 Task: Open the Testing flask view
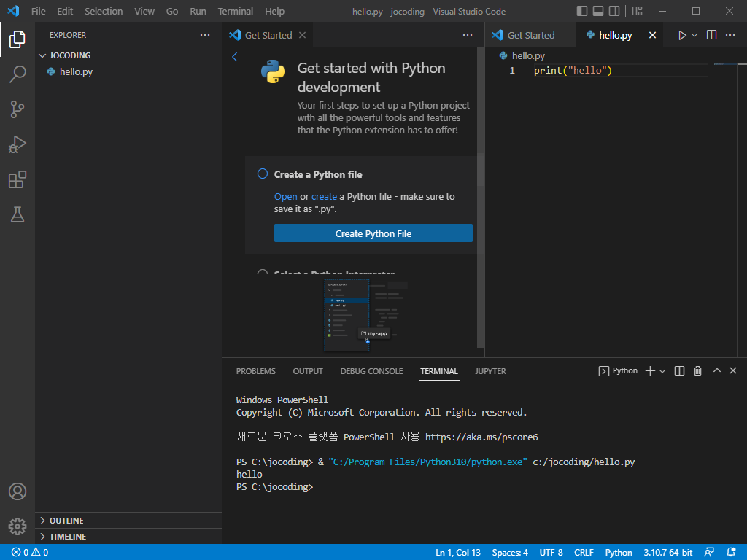[x=18, y=214]
